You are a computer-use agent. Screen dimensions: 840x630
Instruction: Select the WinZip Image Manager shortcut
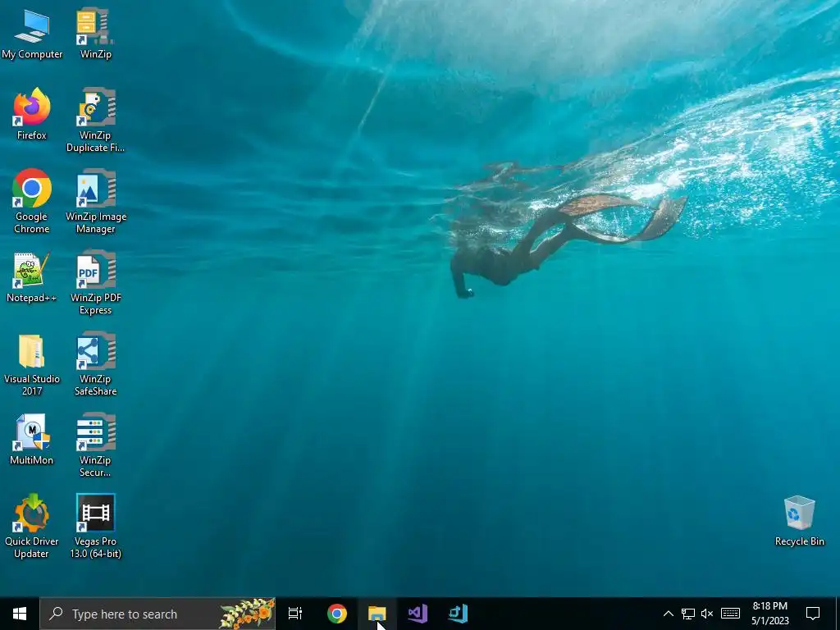click(x=95, y=202)
